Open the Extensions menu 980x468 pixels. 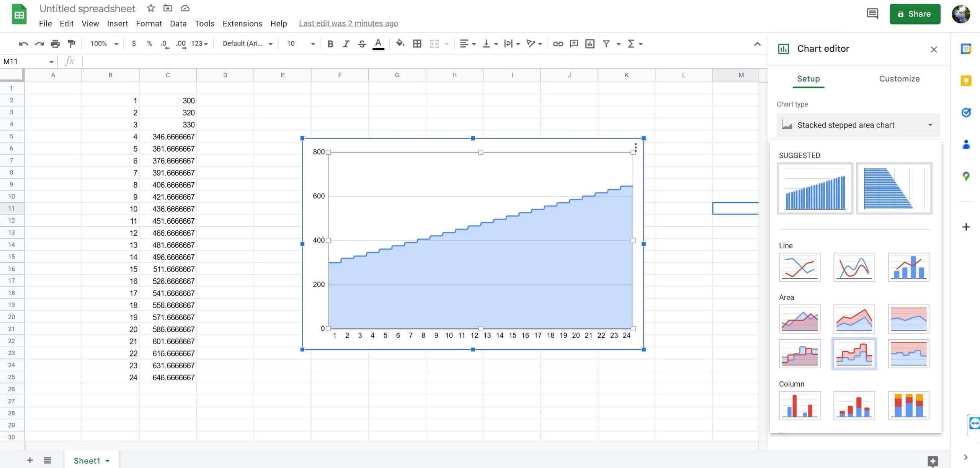click(x=242, y=23)
